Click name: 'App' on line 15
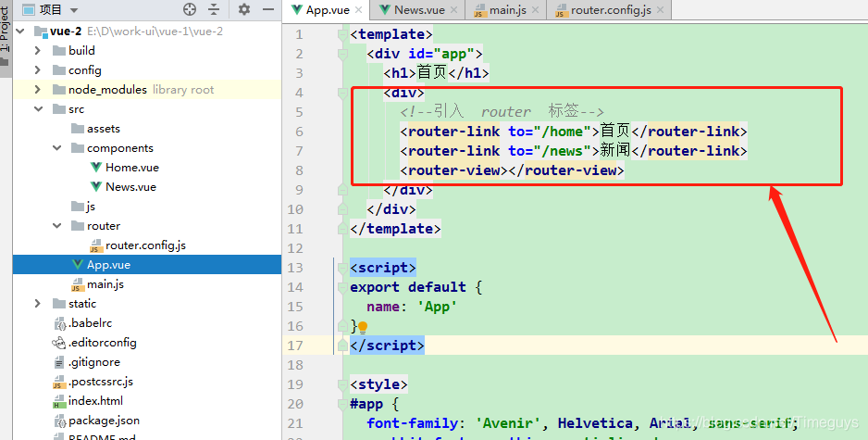The height and width of the screenshot is (440, 868). point(412,307)
